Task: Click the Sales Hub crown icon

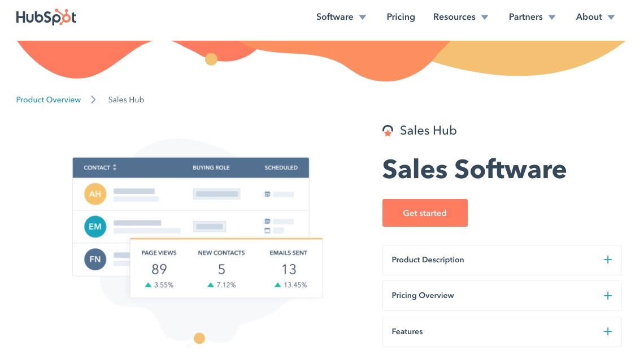Action: tap(388, 130)
